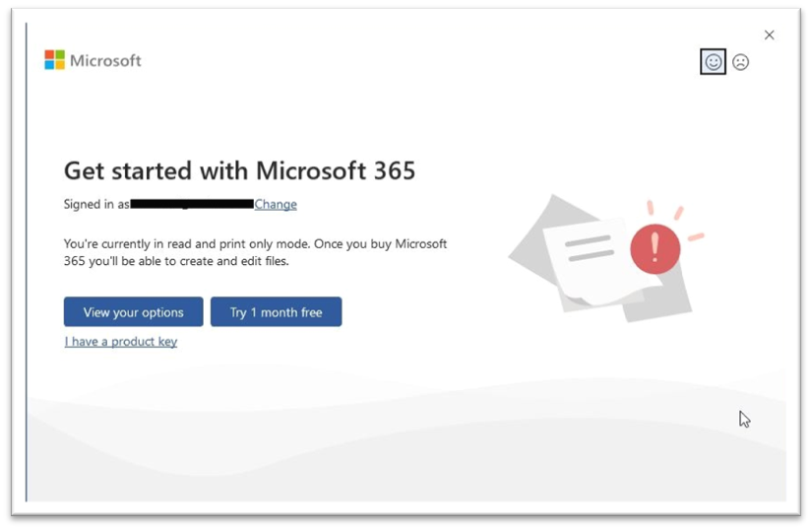Click the Microsoft four-color square logo

point(54,60)
